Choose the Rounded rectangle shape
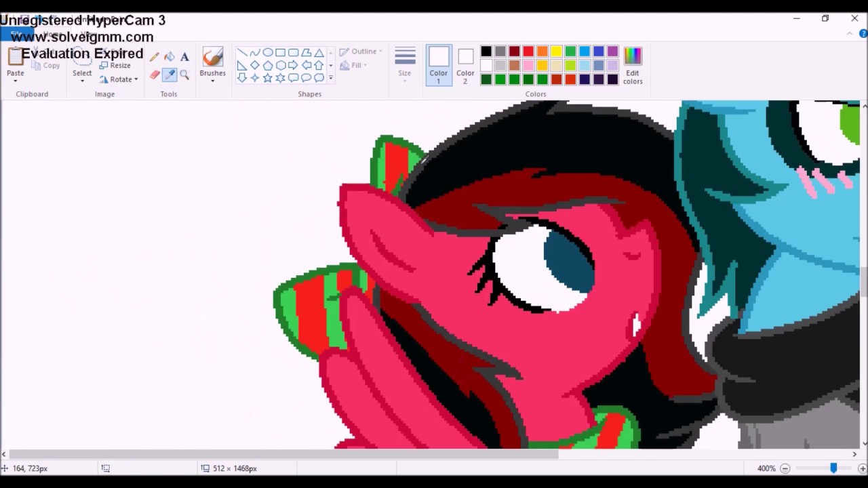Image resolution: width=868 pixels, height=488 pixels. tap(294, 53)
